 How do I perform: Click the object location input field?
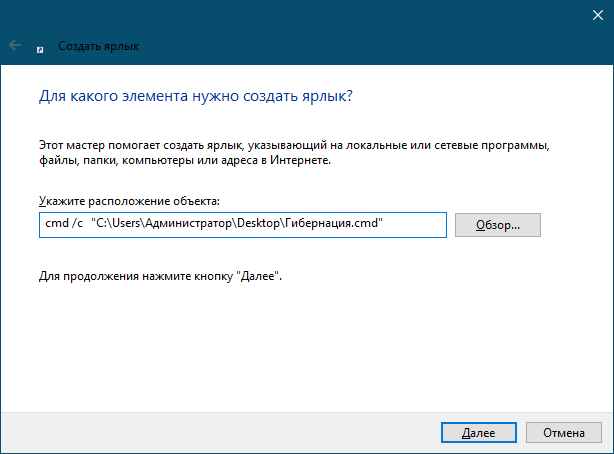[243, 225]
